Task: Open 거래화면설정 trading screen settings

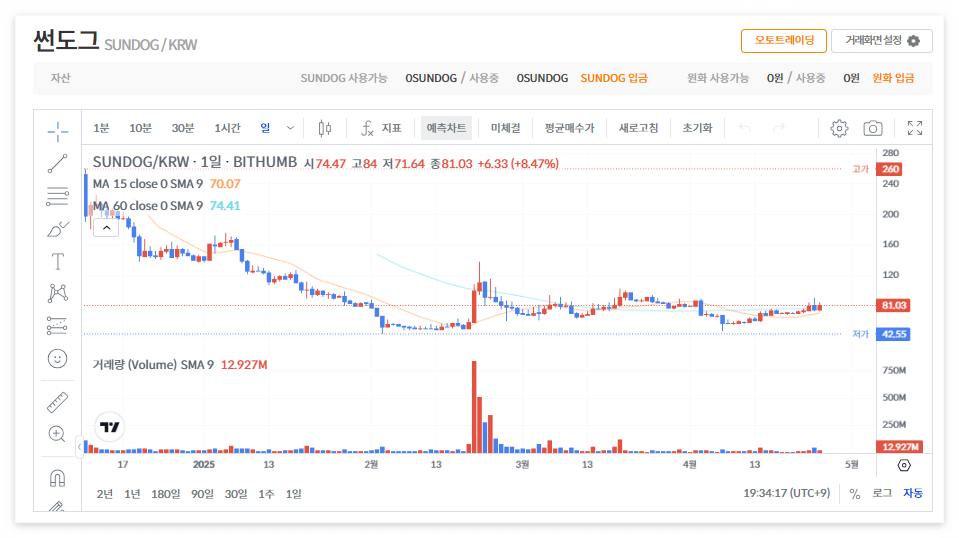Action: (x=882, y=41)
